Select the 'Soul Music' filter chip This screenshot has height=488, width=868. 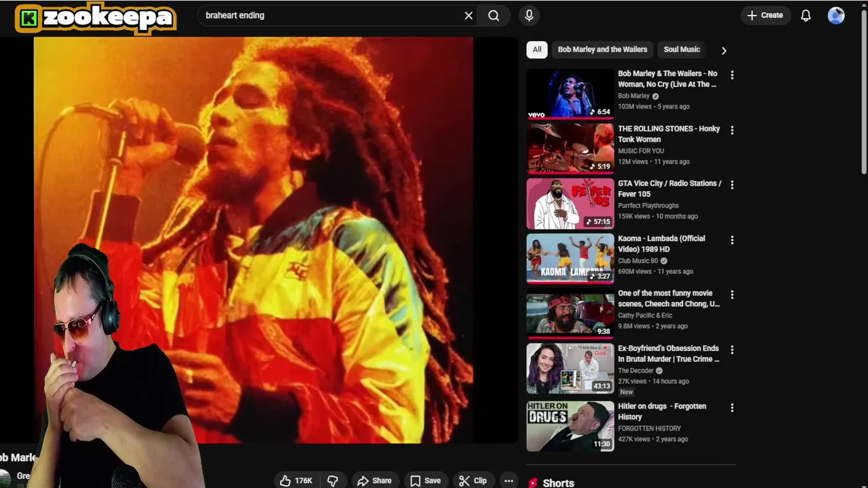682,49
